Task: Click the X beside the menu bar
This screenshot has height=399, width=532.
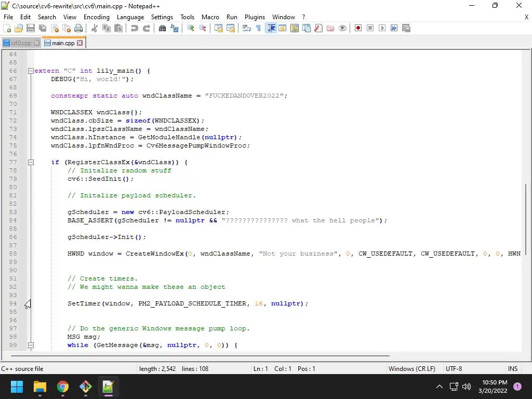Action: tap(527, 17)
